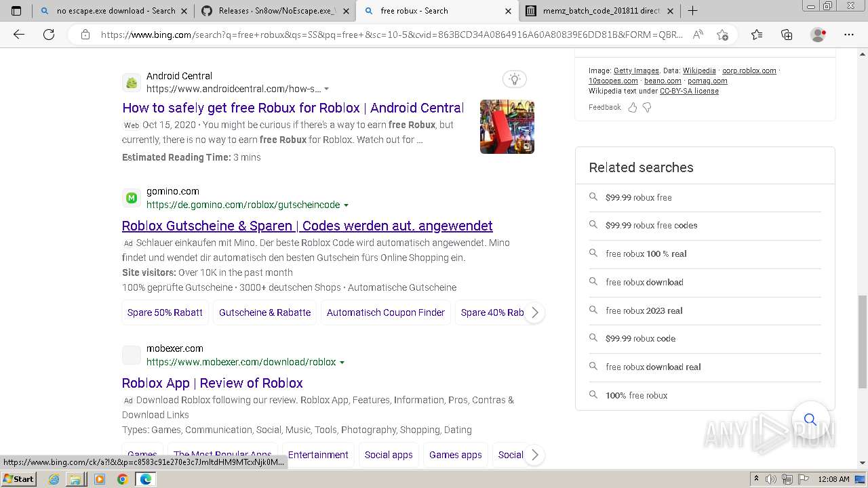
Task: Click 'Gutscheine & Rabatte' sitelink
Action: click(x=264, y=312)
